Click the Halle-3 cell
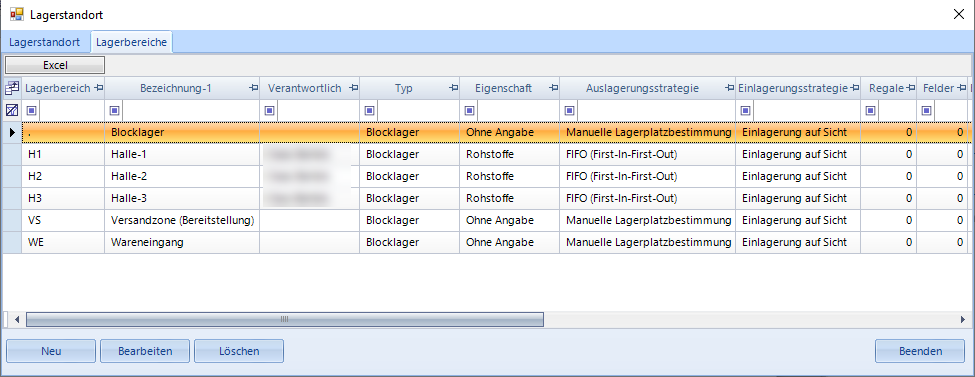The image size is (975, 377). (182, 198)
